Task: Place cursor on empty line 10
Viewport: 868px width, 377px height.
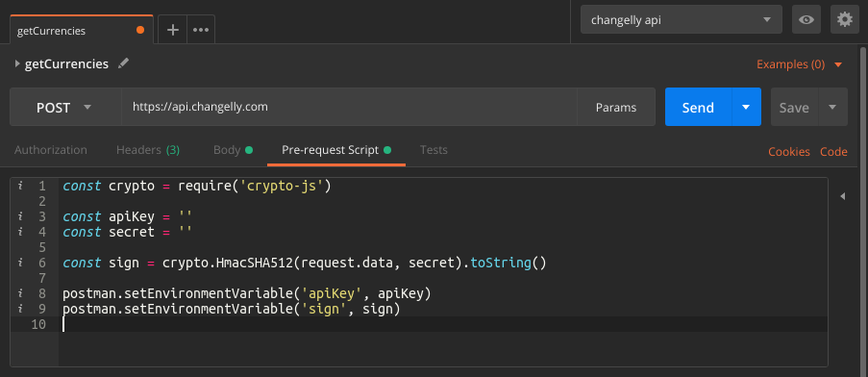Action: (443, 324)
